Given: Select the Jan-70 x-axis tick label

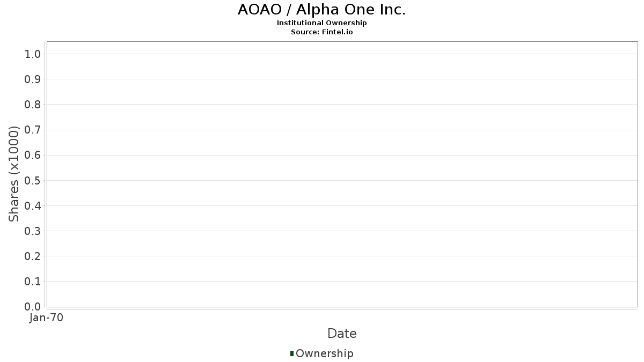Looking at the screenshot, I should 47,318.
